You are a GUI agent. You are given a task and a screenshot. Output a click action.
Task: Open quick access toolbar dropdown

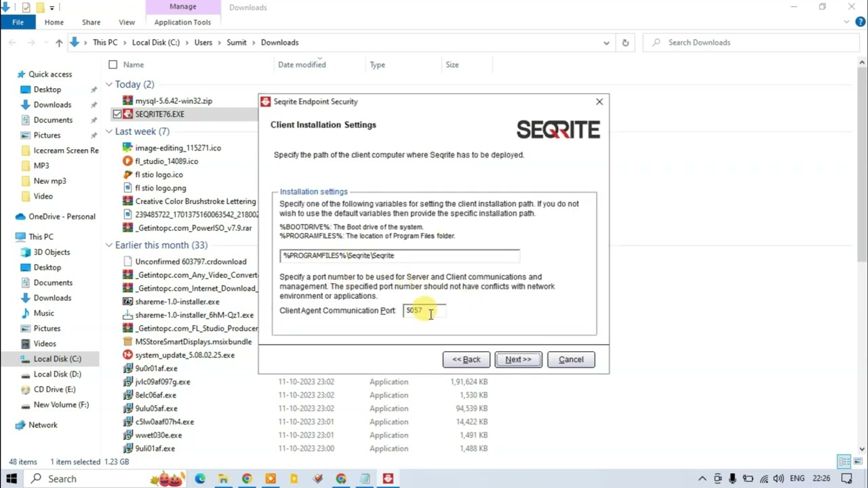pos(52,7)
